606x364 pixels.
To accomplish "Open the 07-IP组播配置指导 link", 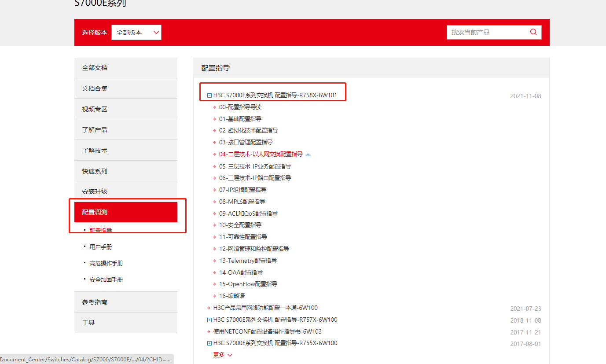I will [243, 190].
